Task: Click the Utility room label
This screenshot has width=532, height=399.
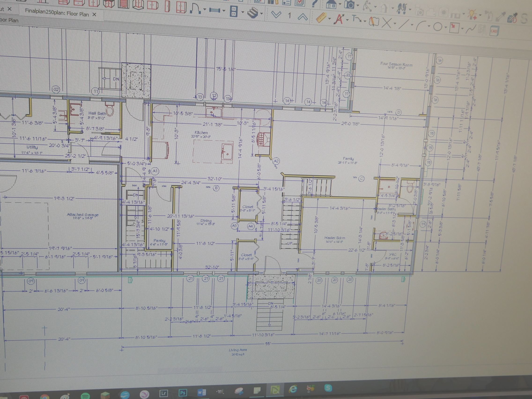Action: pyautogui.click(x=32, y=147)
